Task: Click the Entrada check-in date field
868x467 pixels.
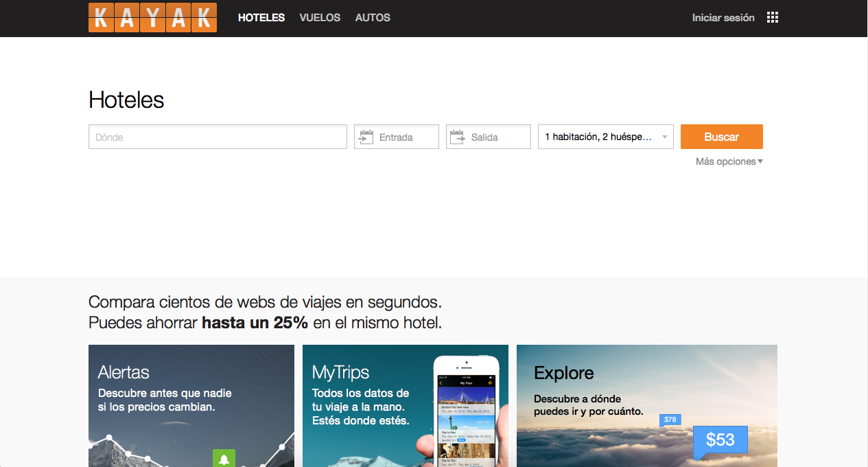Action: click(x=406, y=137)
